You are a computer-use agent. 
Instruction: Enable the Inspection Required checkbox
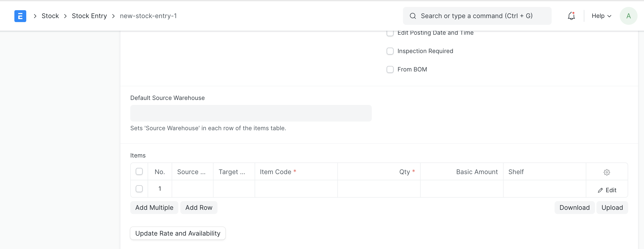coord(390,51)
